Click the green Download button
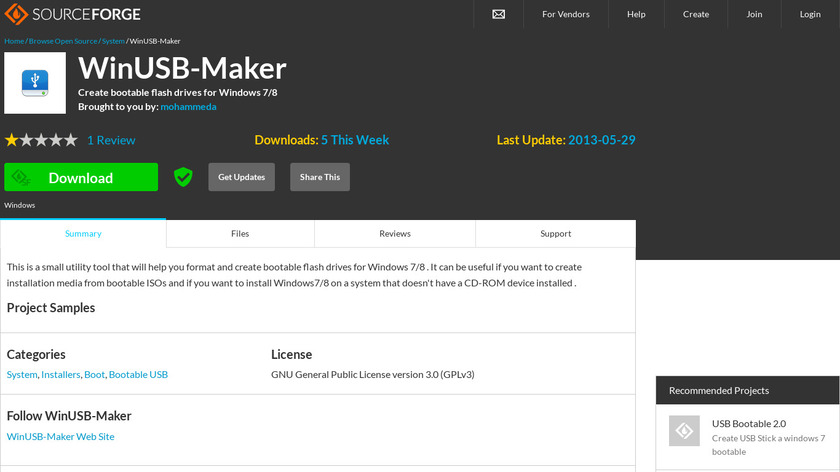The width and height of the screenshot is (840, 472). pyautogui.click(x=81, y=177)
